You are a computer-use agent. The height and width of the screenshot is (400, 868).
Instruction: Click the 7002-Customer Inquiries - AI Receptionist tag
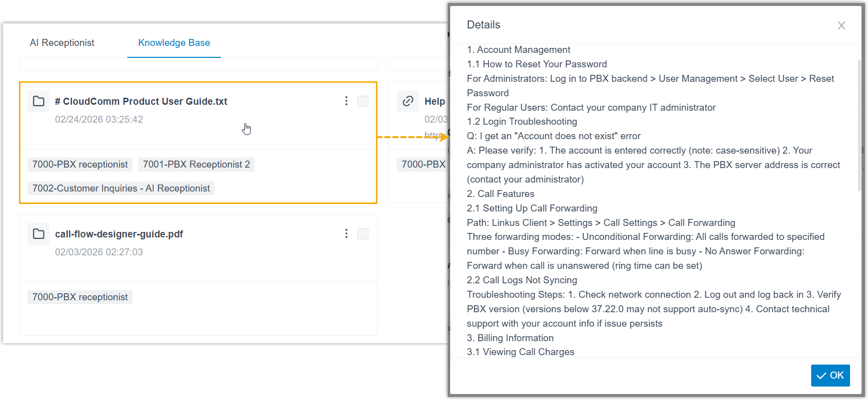point(121,189)
